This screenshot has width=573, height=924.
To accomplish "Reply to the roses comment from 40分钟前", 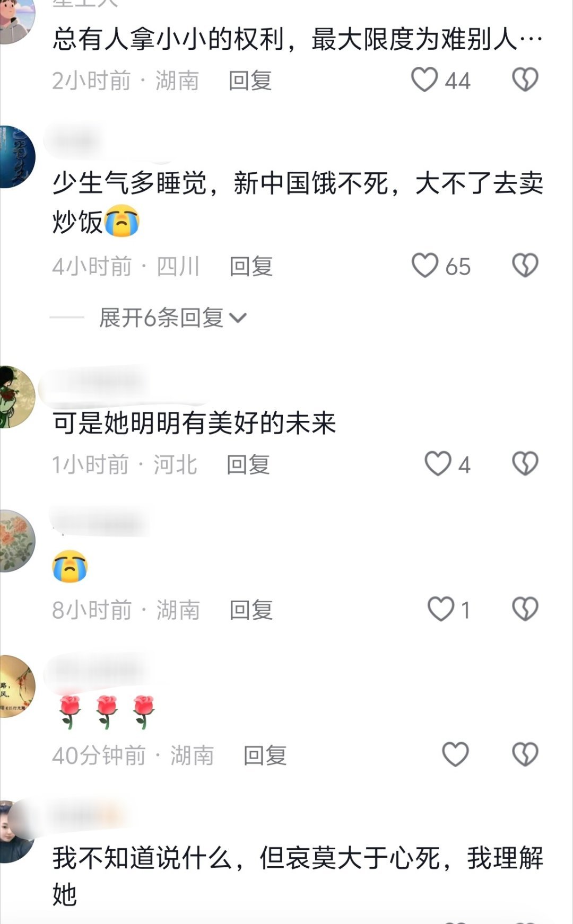I will click(x=265, y=755).
